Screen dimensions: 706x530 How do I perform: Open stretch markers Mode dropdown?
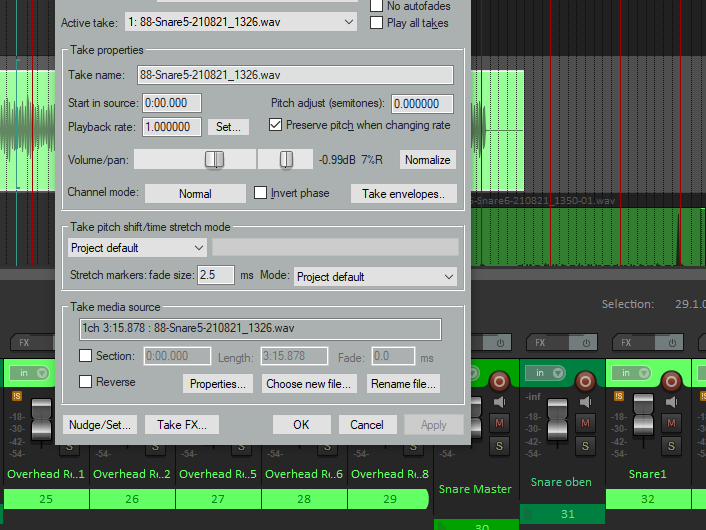point(375,276)
